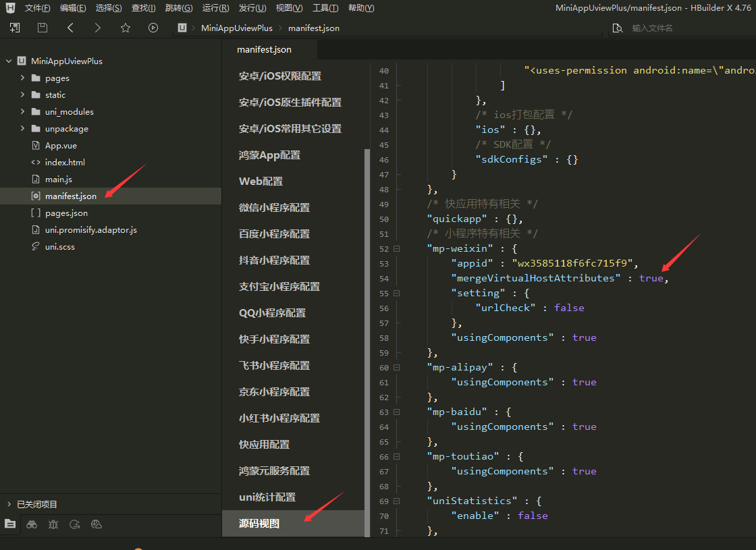Click the binoculars search icon in bottom bar
The image size is (756, 550).
(32, 524)
